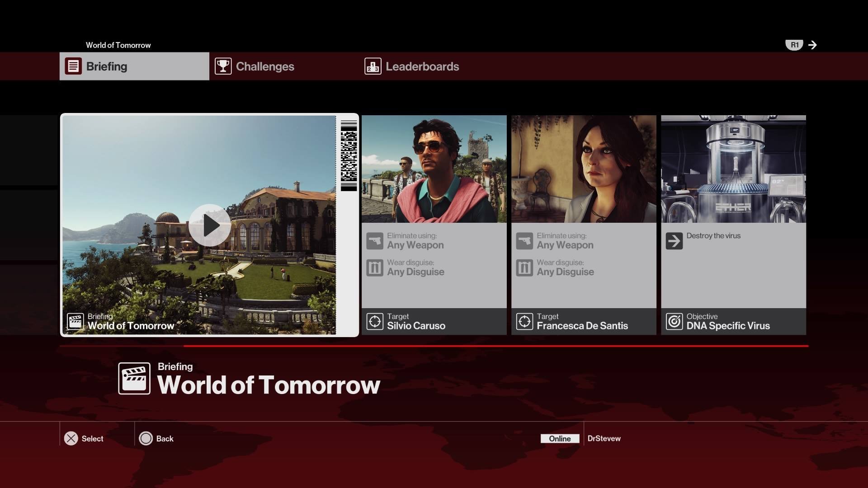Click the Online status badge
The width and height of the screenshot is (868, 488).
pos(560,438)
